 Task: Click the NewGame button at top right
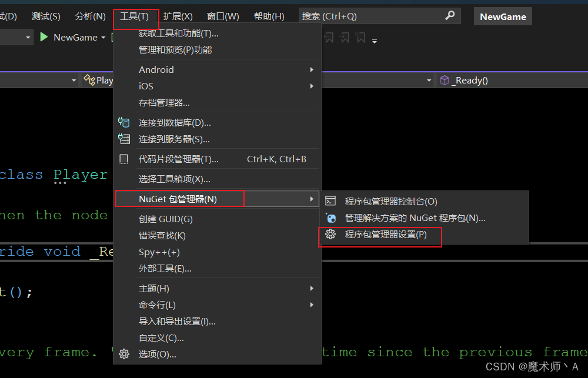pyautogui.click(x=503, y=16)
